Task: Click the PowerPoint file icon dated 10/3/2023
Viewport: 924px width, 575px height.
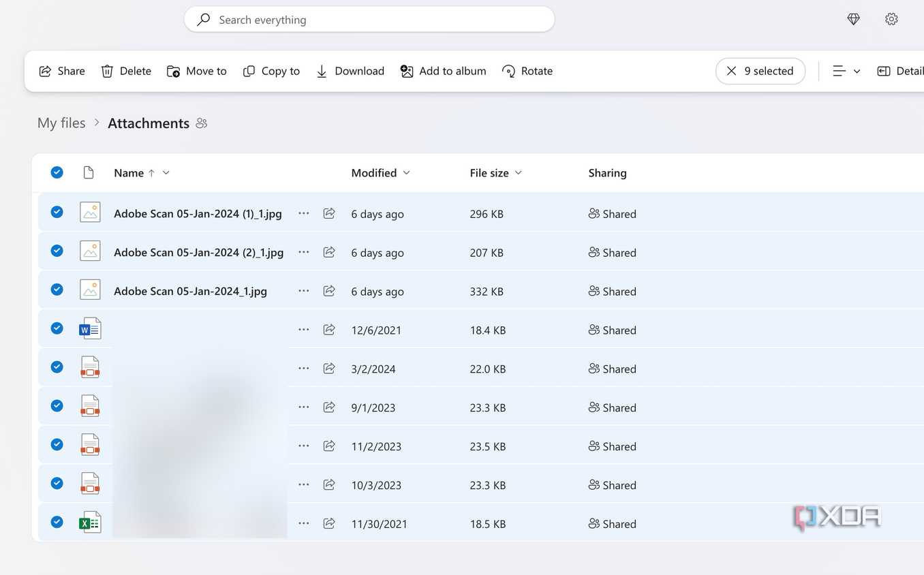Action: pyautogui.click(x=90, y=484)
